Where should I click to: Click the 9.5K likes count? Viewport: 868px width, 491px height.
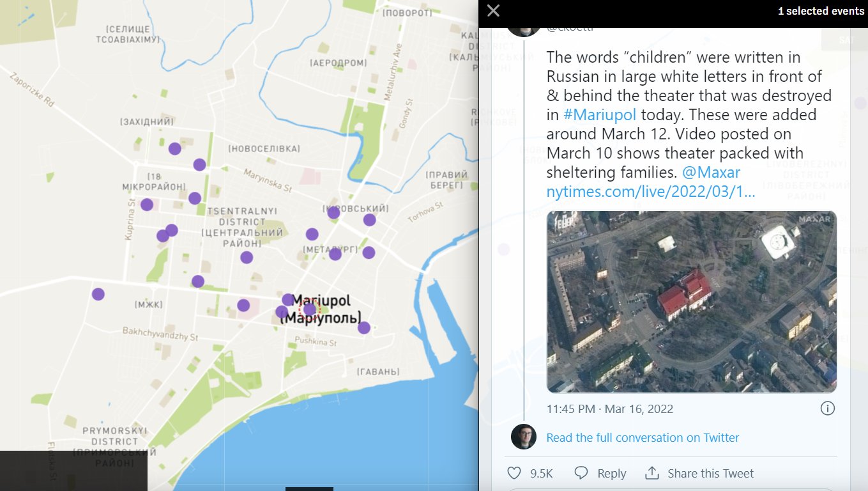coord(542,474)
